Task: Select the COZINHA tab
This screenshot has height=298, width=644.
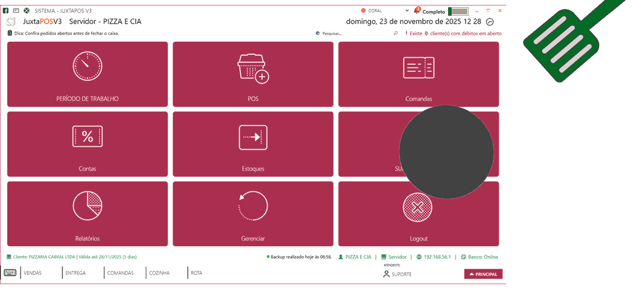Action: [159, 273]
